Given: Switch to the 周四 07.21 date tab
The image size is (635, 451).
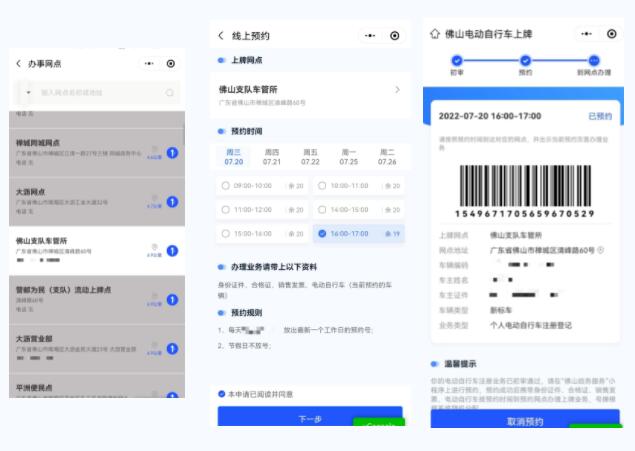Looking at the screenshot, I should [x=271, y=156].
